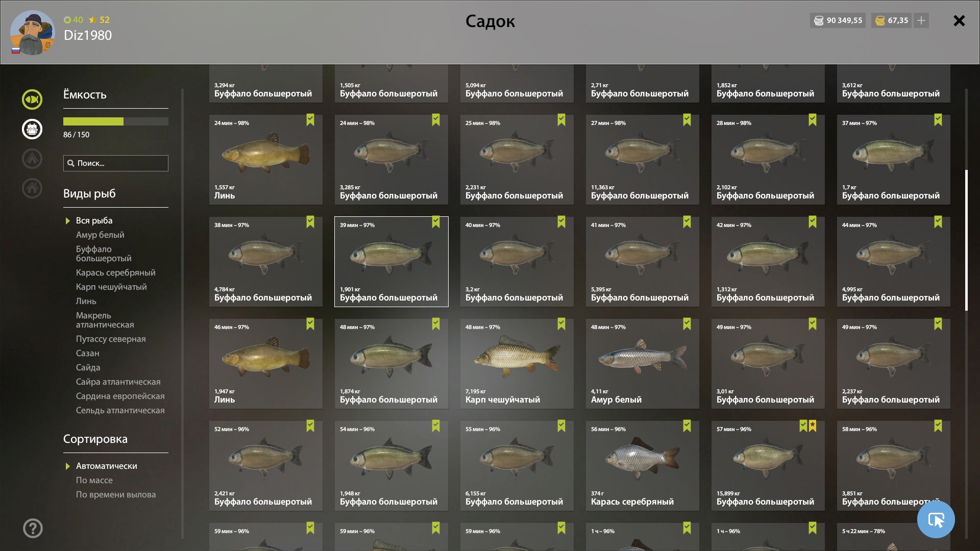Filter list by Амур белый

pyautogui.click(x=100, y=235)
